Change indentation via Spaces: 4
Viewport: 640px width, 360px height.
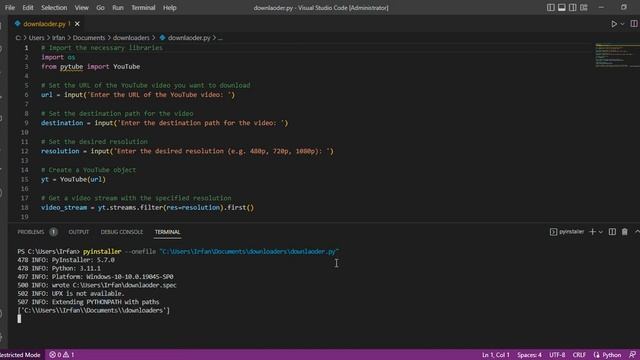coord(529,355)
